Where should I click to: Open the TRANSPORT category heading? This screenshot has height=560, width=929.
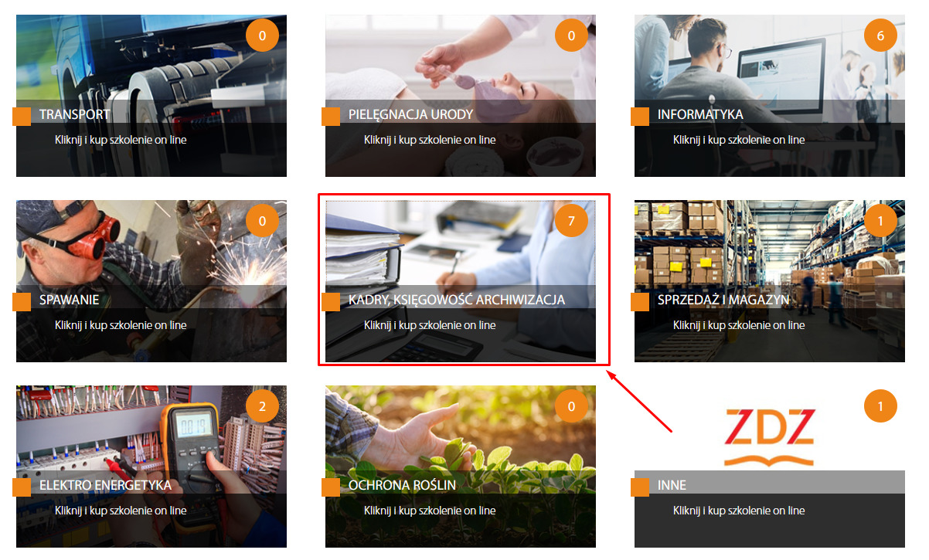[75, 114]
